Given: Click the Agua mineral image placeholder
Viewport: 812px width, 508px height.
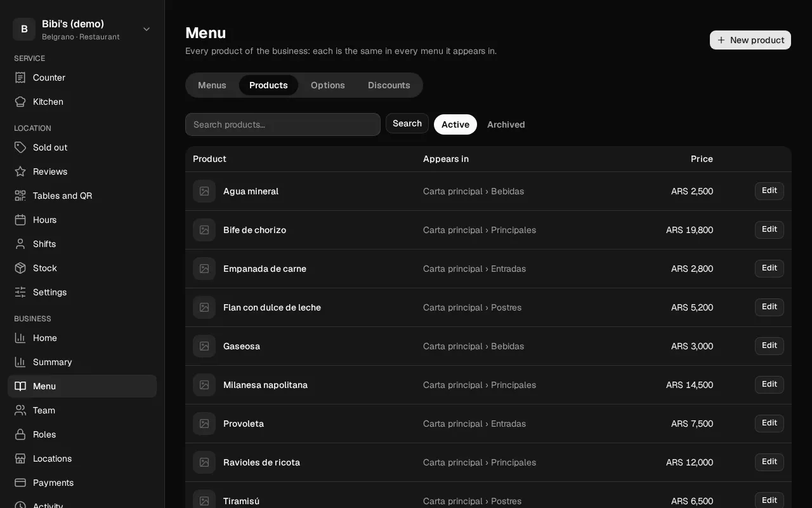Looking at the screenshot, I should [204, 191].
